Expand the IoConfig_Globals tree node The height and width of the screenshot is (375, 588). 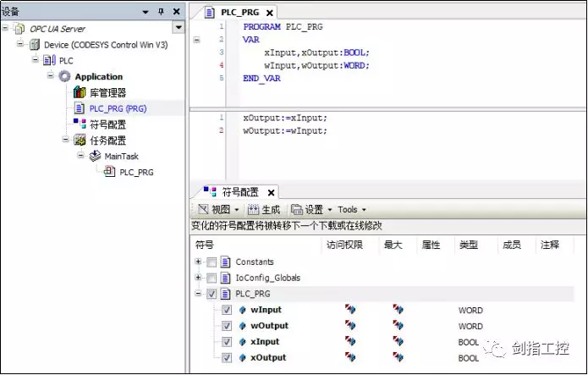pos(198,278)
